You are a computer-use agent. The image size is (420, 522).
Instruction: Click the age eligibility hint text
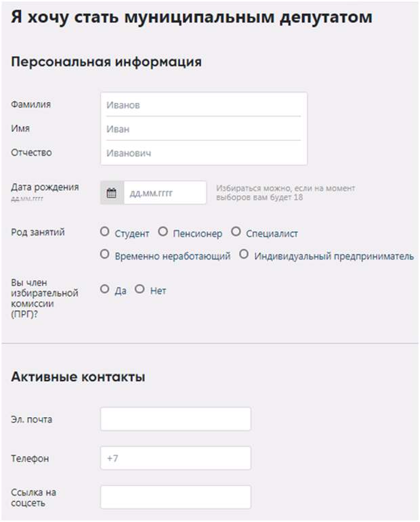285,193
